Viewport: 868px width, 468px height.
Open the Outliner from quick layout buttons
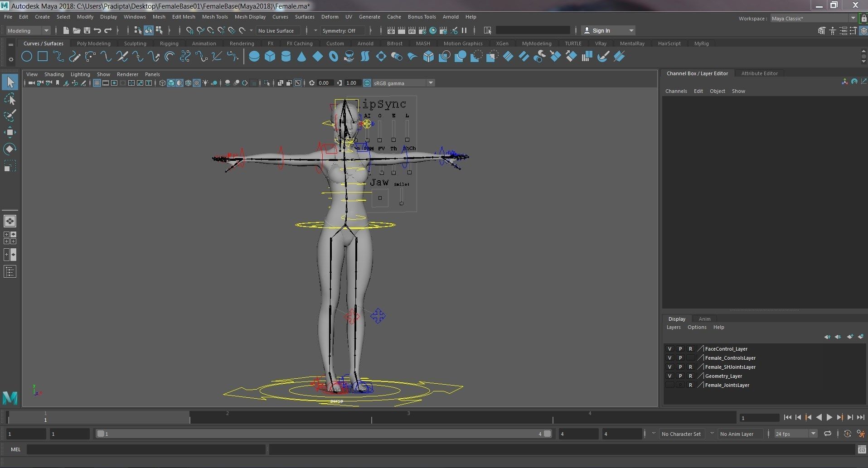tap(10, 272)
